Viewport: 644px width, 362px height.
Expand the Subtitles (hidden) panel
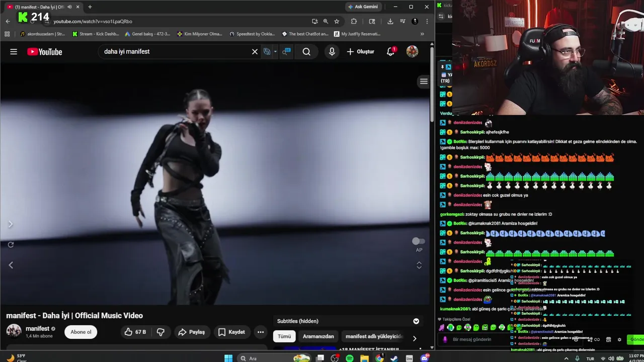pos(416,321)
